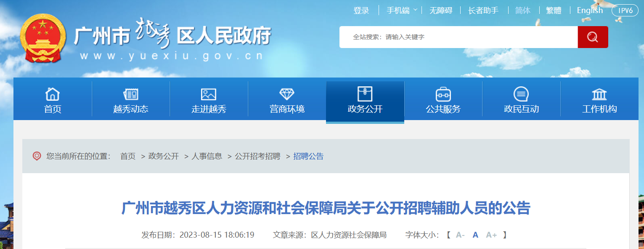Open the 首页 navigation tab
The image size is (644, 249).
(53, 99)
